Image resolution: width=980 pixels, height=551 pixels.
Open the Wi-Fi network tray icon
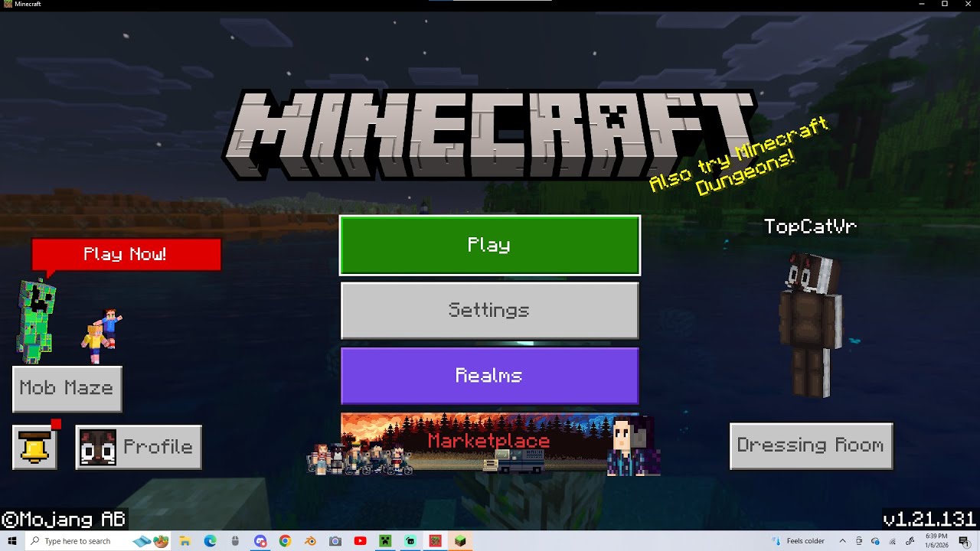point(893,541)
